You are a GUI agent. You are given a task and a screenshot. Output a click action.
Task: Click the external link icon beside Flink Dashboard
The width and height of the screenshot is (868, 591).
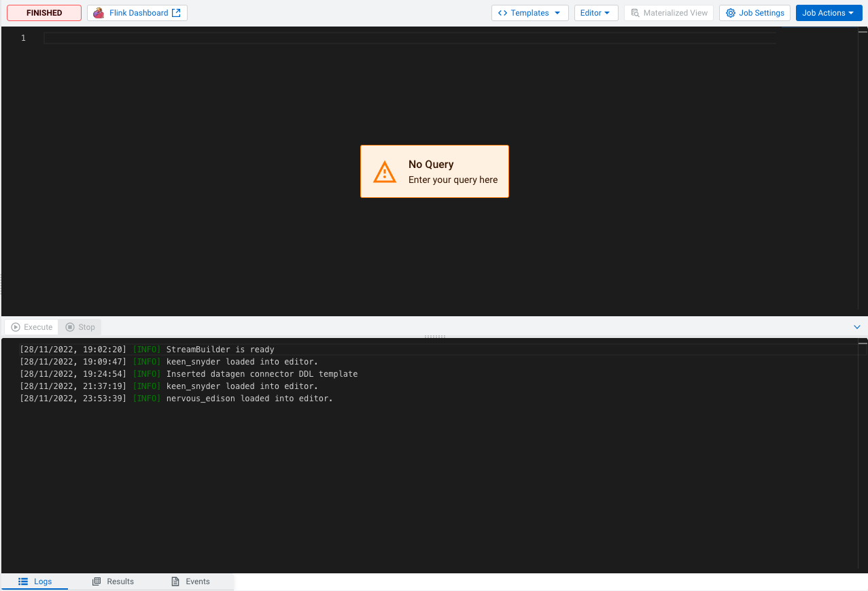176,13
